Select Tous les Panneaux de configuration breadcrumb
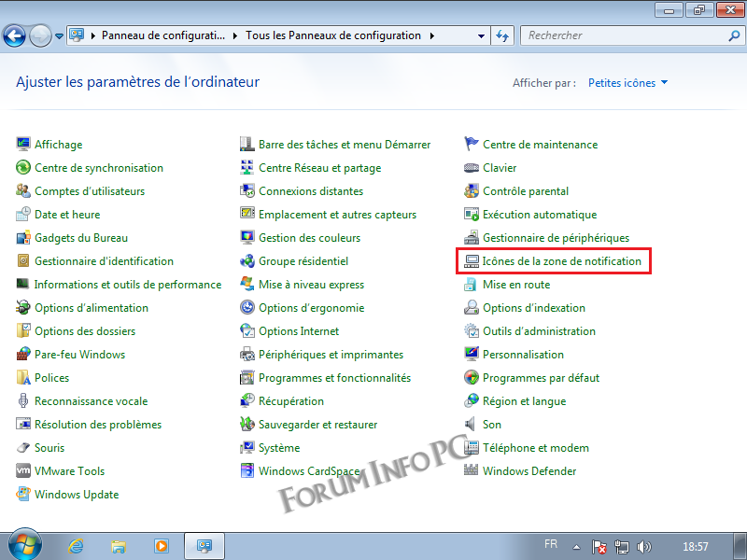The height and width of the screenshot is (560, 747). (x=333, y=35)
